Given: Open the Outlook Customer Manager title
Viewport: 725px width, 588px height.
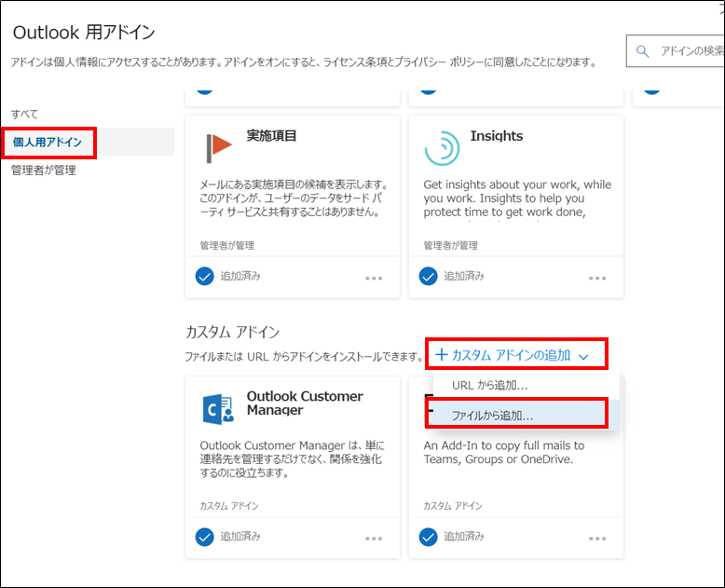Looking at the screenshot, I should [x=305, y=403].
